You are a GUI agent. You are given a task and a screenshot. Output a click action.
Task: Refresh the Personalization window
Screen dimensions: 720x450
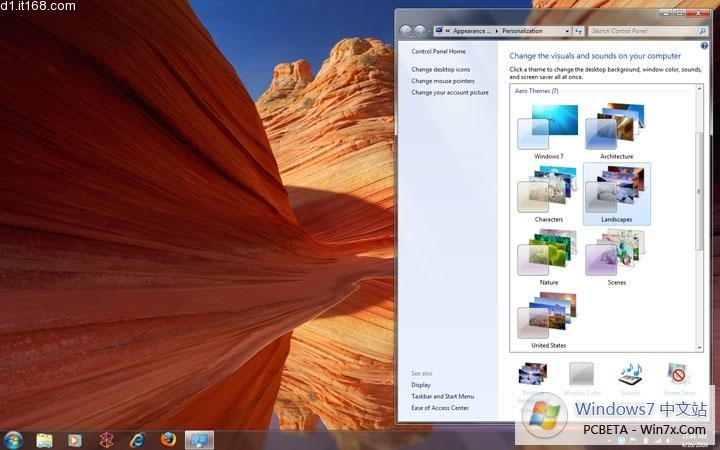[x=578, y=31]
